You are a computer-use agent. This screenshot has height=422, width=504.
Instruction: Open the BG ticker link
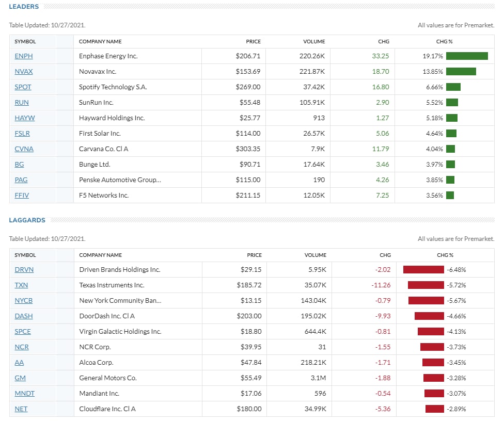coord(19,164)
